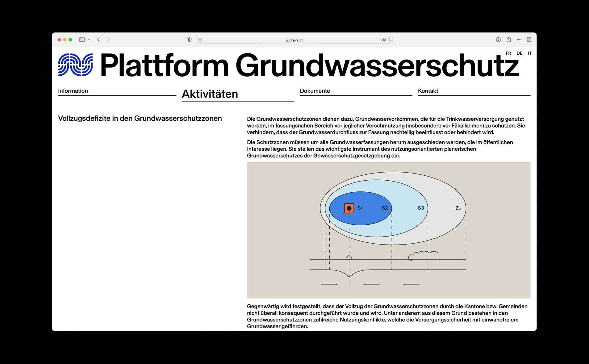
Task: Click the orange well marker in diagram
Action: point(349,208)
